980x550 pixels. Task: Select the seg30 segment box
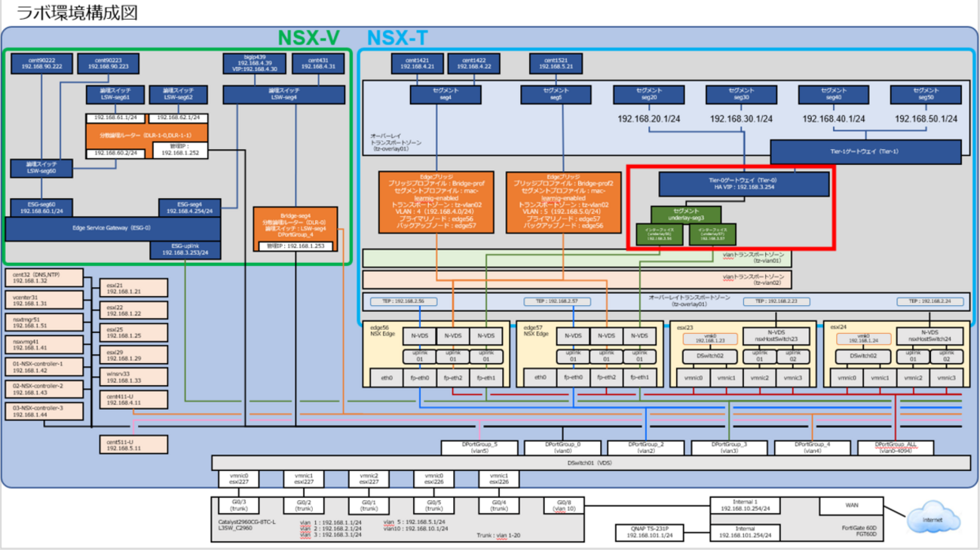[x=741, y=94]
